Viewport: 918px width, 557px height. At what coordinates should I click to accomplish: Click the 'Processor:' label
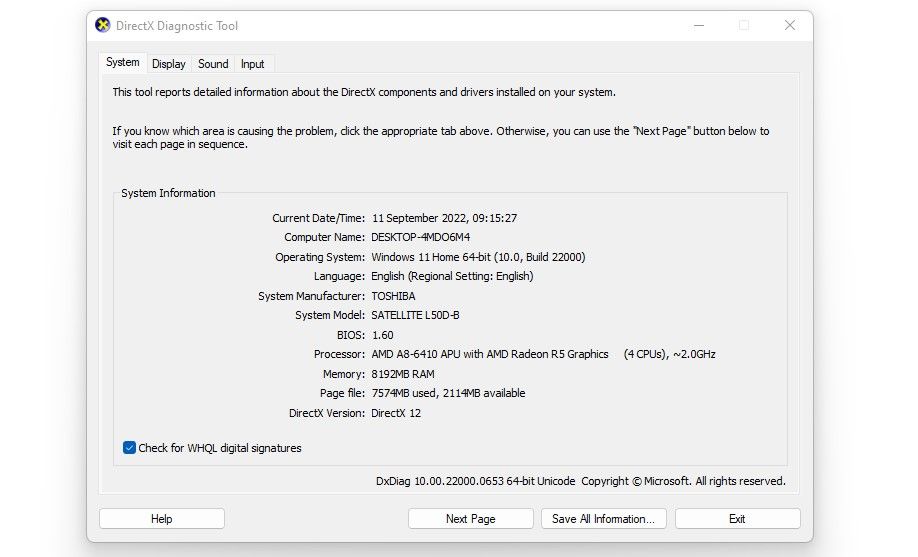340,354
